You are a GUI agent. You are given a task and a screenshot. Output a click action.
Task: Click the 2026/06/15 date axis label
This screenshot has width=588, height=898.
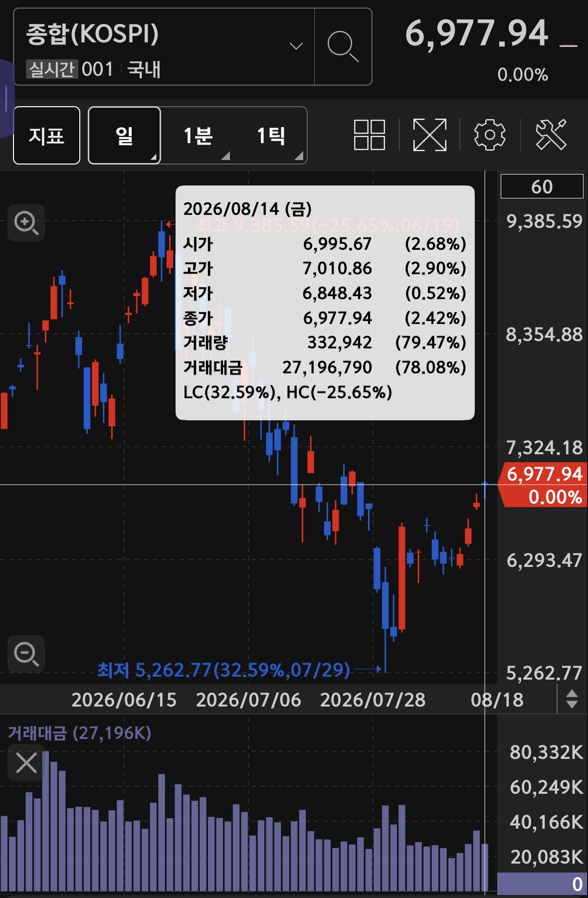(x=124, y=700)
